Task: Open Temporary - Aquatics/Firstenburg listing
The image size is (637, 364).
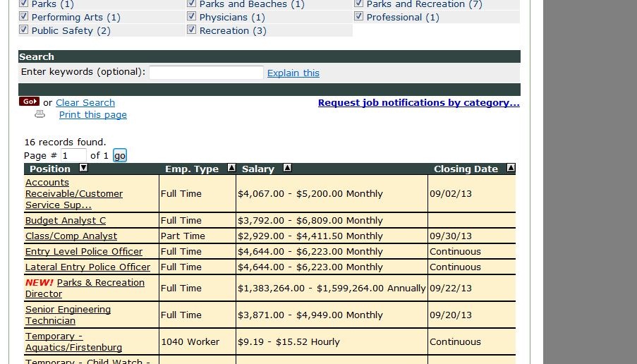Action: [73, 342]
